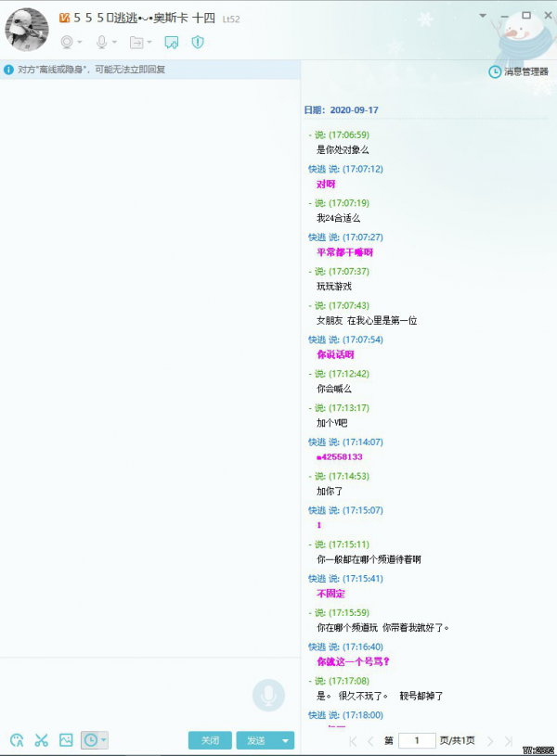
Task: Open the emoticon picker
Action: (17, 740)
